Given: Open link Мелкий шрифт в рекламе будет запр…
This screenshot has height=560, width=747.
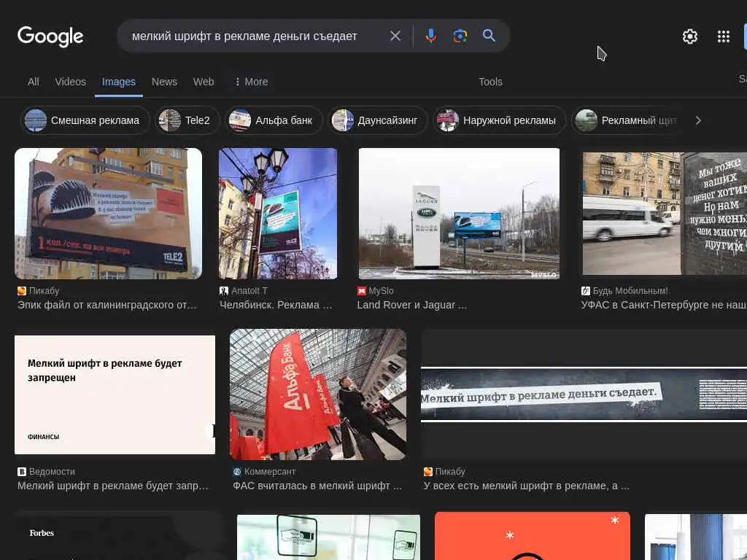Looking at the screenshot, I should pyautogui.click(x=113, y=486).
